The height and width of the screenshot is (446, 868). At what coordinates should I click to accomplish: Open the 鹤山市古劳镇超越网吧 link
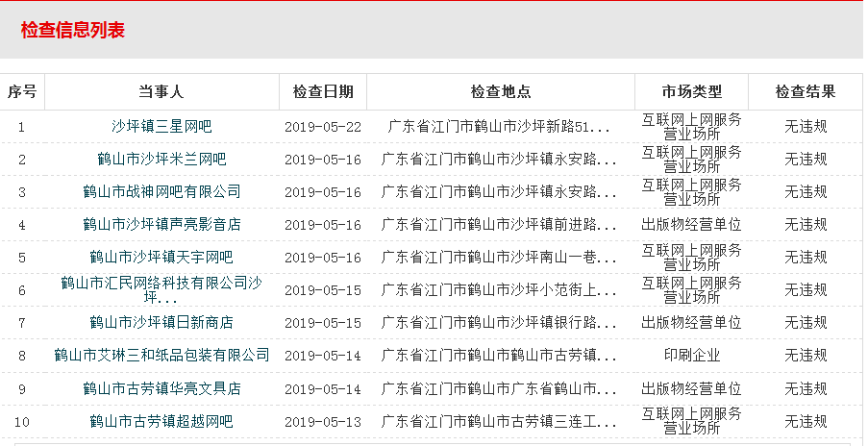[x=161, y=421]
